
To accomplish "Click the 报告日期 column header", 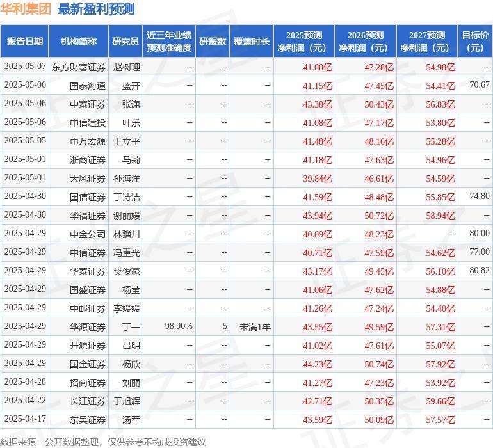I will point(24,41).
